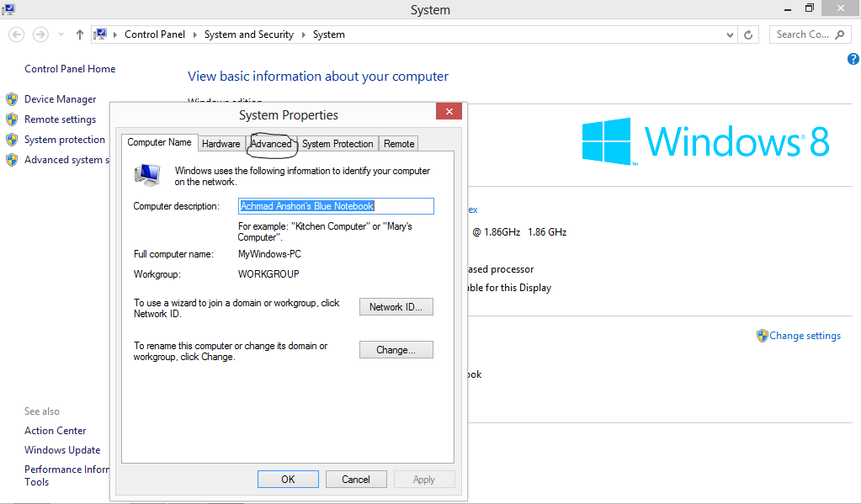The width and height of the screenshot is (861, 504).
Task: Click the Change settings link
Action: [805, 336]
